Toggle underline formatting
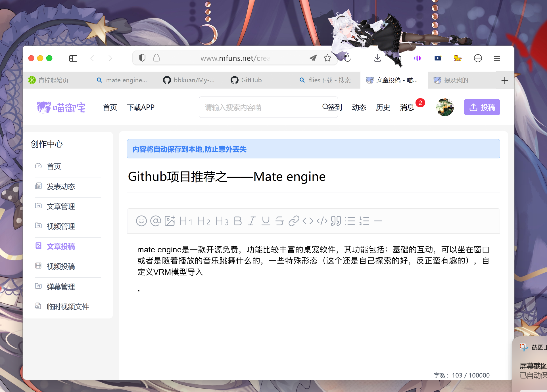547x392 pixels. (266, 221)
